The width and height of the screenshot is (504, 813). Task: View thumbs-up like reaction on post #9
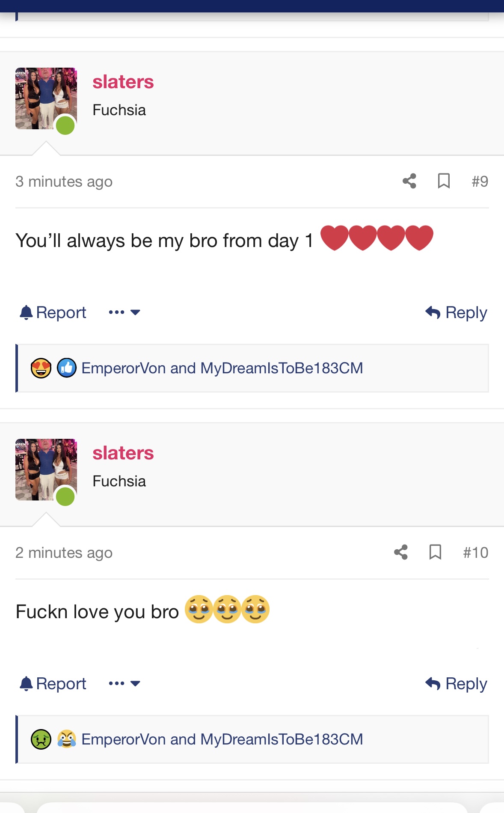67,368
